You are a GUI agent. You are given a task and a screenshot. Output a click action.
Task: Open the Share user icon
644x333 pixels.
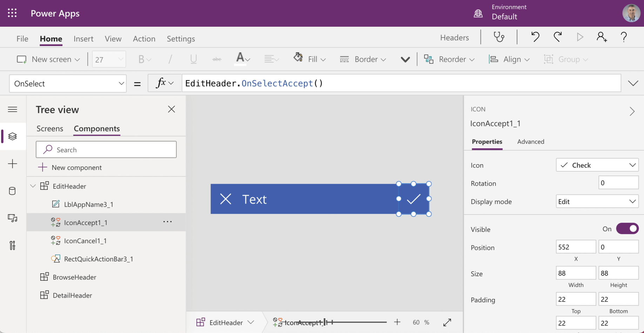coord(602,37)
